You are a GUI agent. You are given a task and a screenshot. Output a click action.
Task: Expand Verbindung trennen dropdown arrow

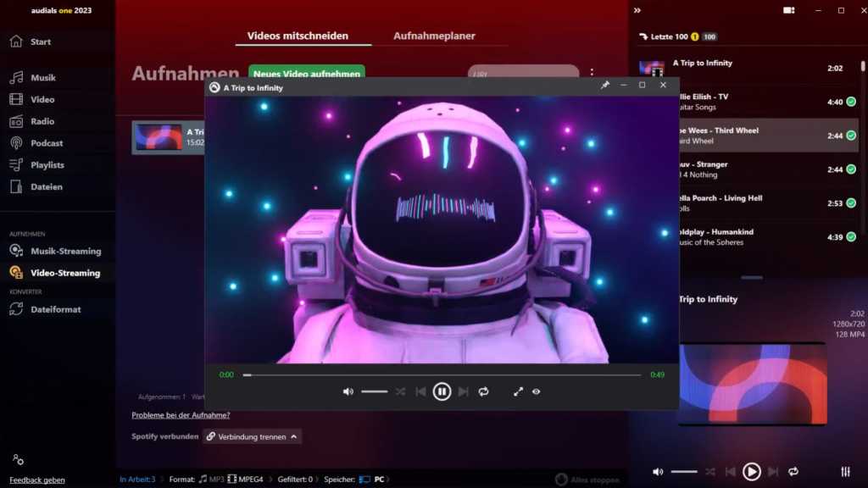point(294,437)
